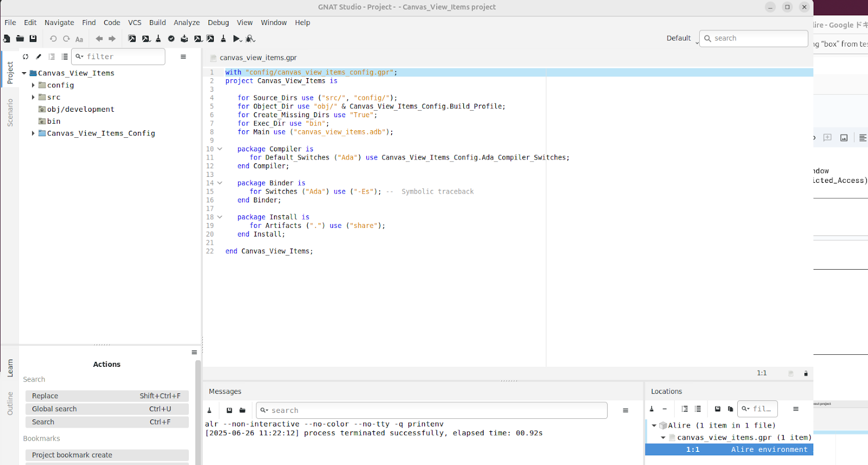Fold the package Compiler block
Image resolution: width=868 pixels, height=465 pixels.
click(220, 149)
